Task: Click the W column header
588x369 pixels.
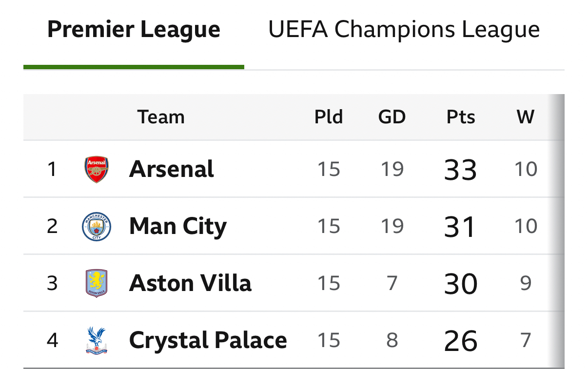Action: 526,117
